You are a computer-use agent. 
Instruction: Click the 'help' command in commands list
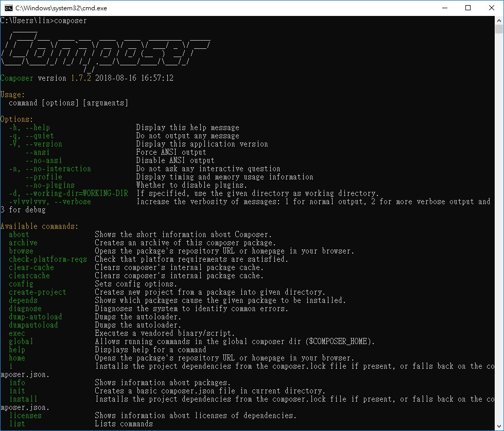[16, 350]
